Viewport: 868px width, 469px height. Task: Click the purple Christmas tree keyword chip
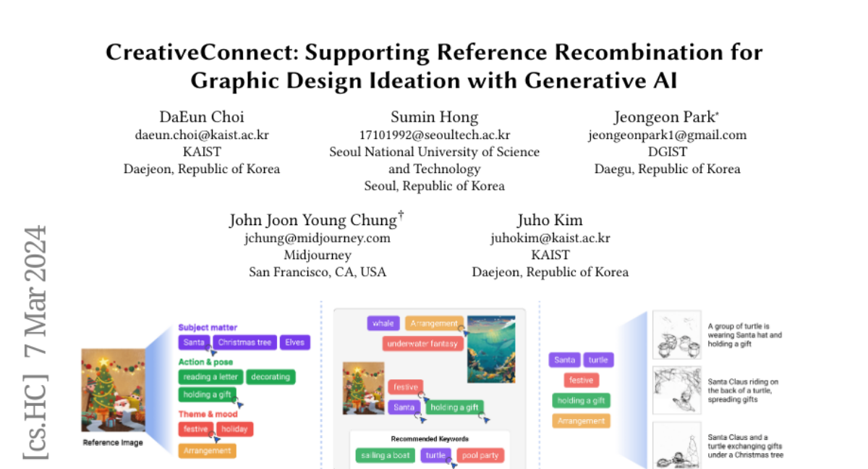point(245,342)
